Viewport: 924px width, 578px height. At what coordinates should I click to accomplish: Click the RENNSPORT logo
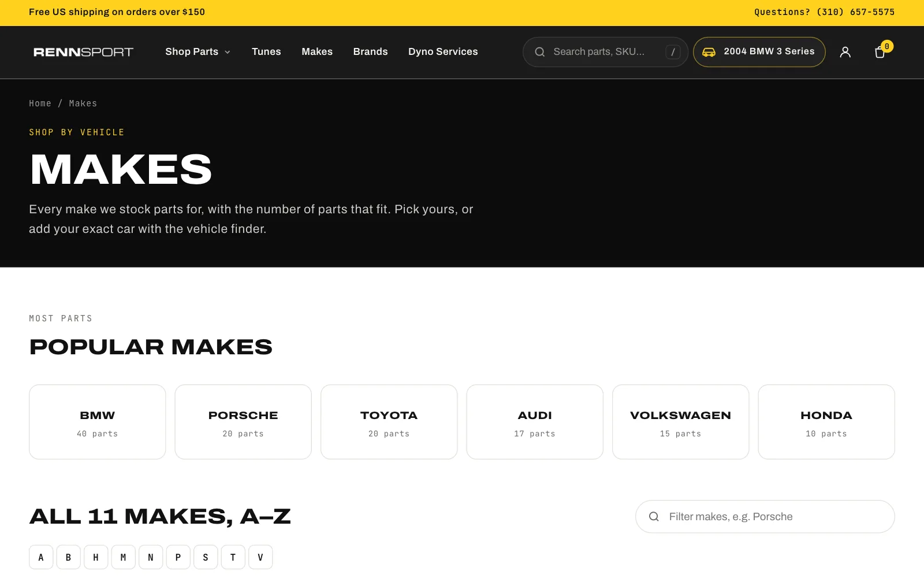84,52
